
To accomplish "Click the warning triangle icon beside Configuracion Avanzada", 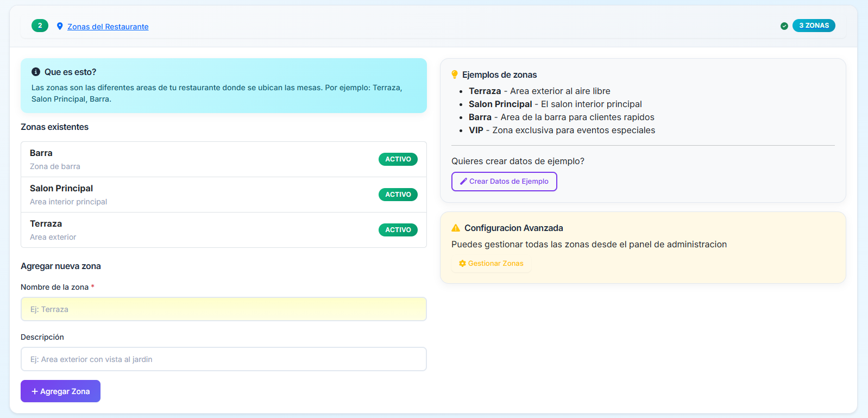I will click(456, 228).
